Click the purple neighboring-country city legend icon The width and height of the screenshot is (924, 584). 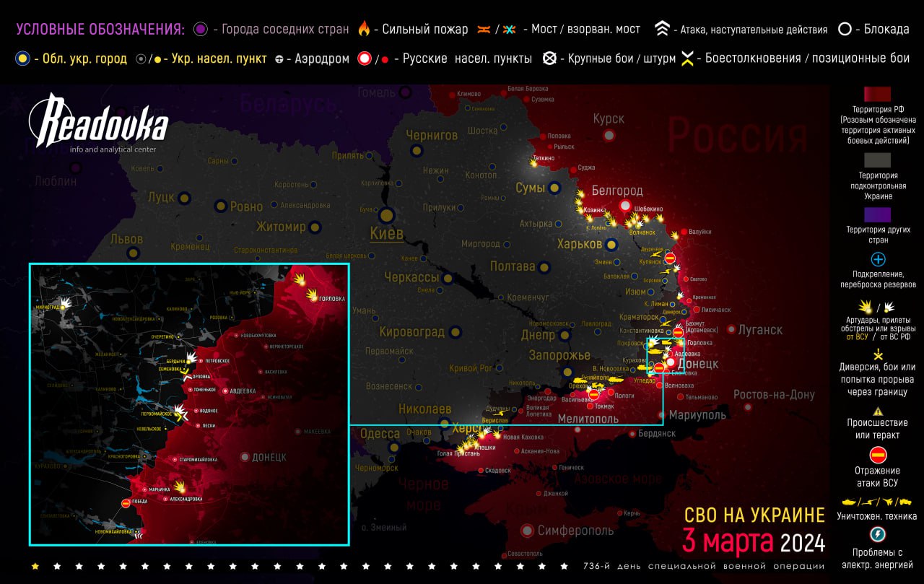click(201, 30)
